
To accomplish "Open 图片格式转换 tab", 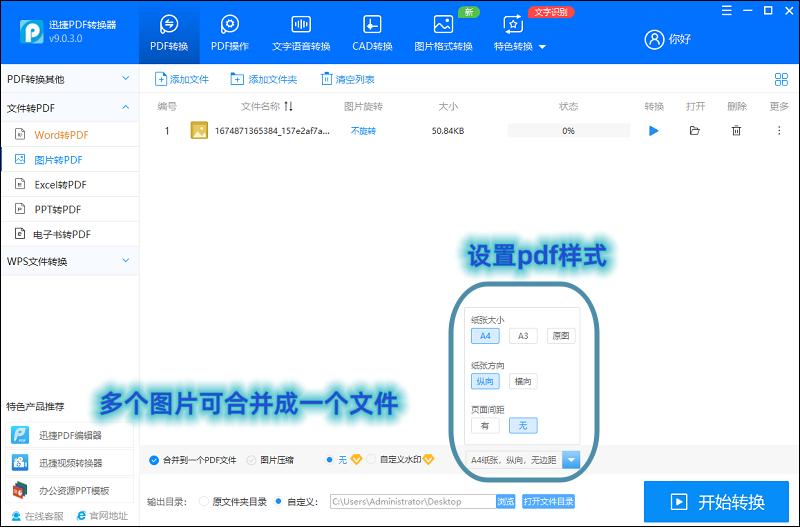I will 443,33.
